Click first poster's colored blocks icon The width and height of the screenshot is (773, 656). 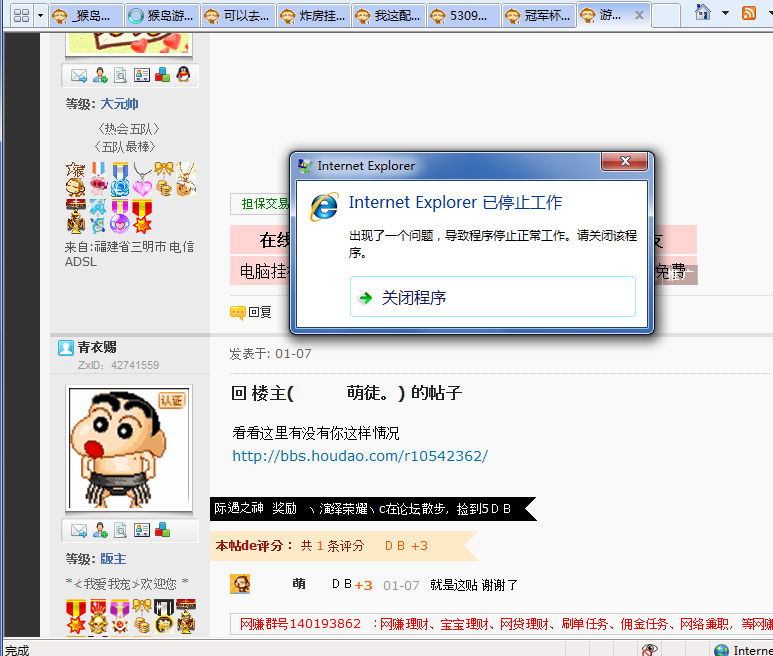click(x=162, y=75)
